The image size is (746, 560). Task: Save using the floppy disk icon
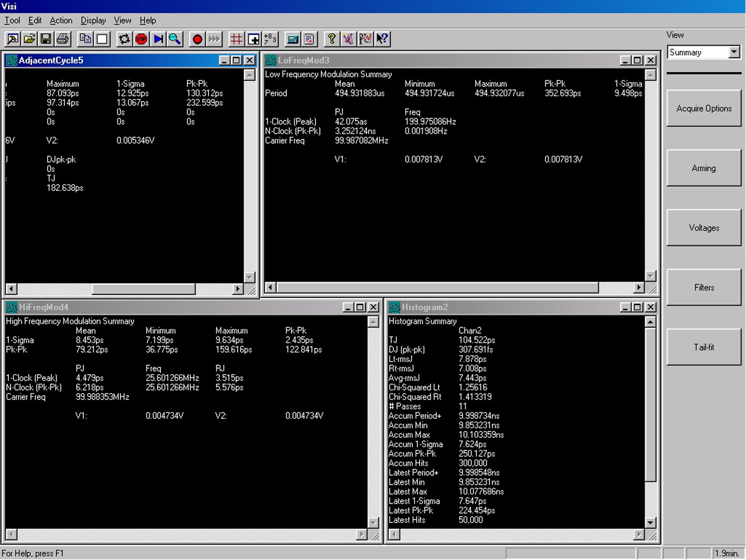(x=46, y=39)
